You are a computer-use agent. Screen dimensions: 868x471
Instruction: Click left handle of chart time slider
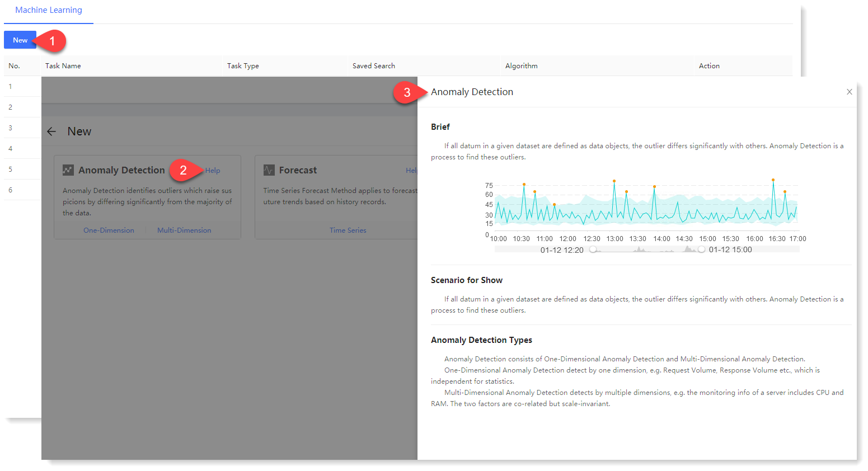click(593, 249)
